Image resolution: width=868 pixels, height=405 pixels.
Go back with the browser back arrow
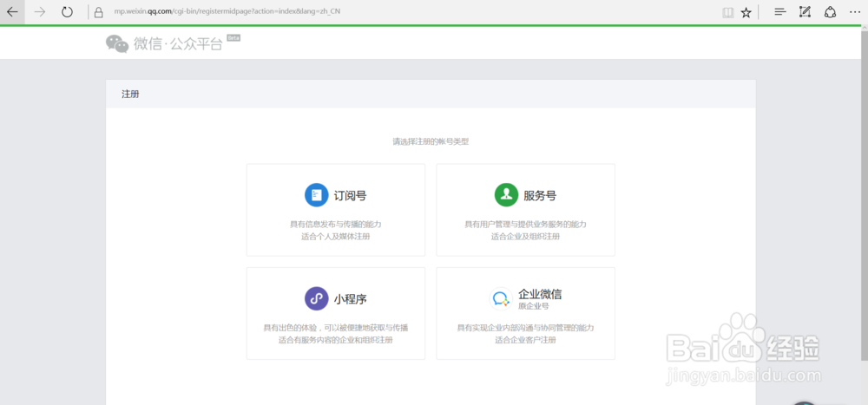12,12
